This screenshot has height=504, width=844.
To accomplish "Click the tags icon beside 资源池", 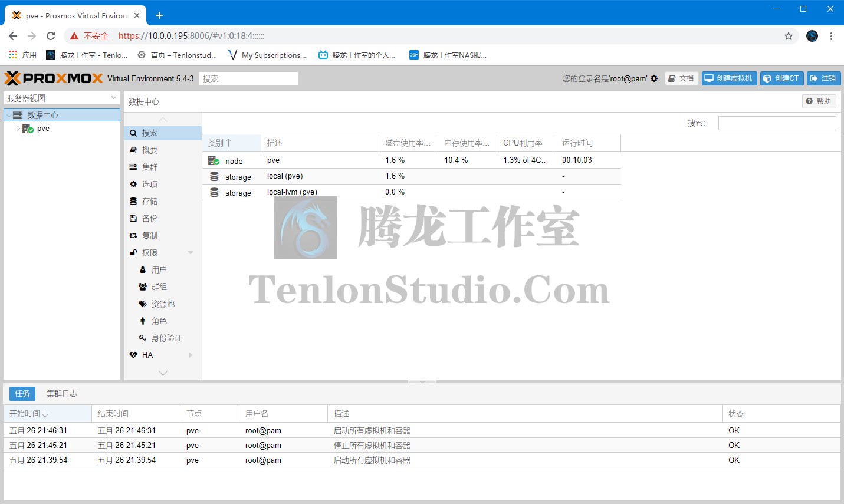I will [x=143, y=304].
